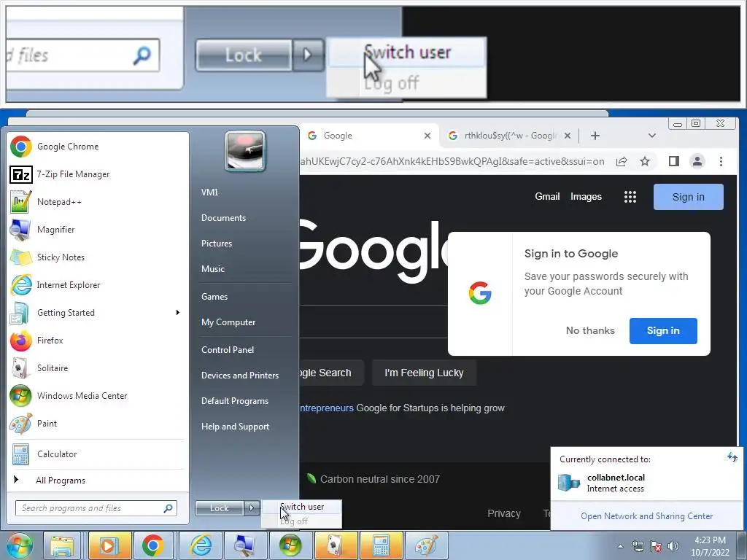Open Paint from Start menu
747x560 pixels.
click(x=97, y=424)
